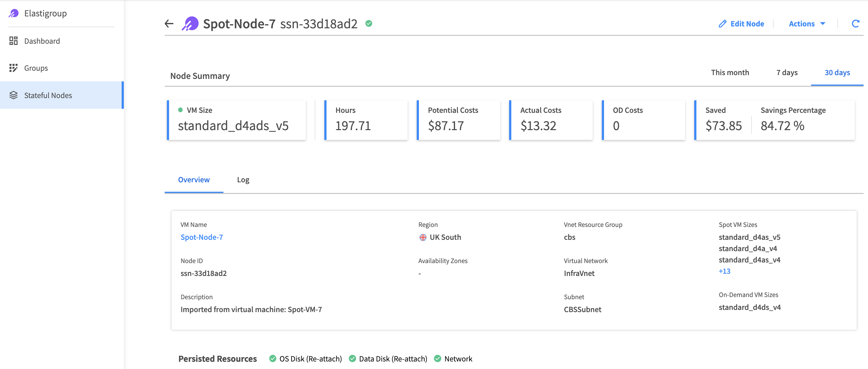
Task: Select the 7 days time range
Action: point(787,73)
